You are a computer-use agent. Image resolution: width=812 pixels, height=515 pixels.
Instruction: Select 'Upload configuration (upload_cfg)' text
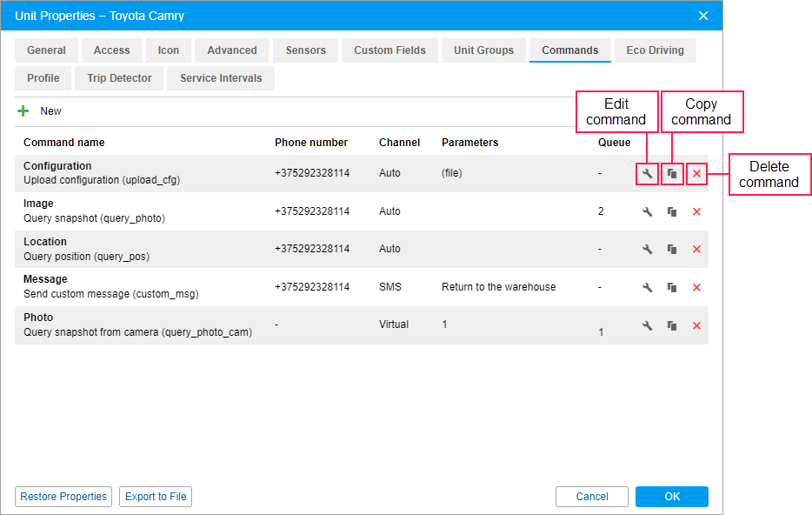point(102,180)
